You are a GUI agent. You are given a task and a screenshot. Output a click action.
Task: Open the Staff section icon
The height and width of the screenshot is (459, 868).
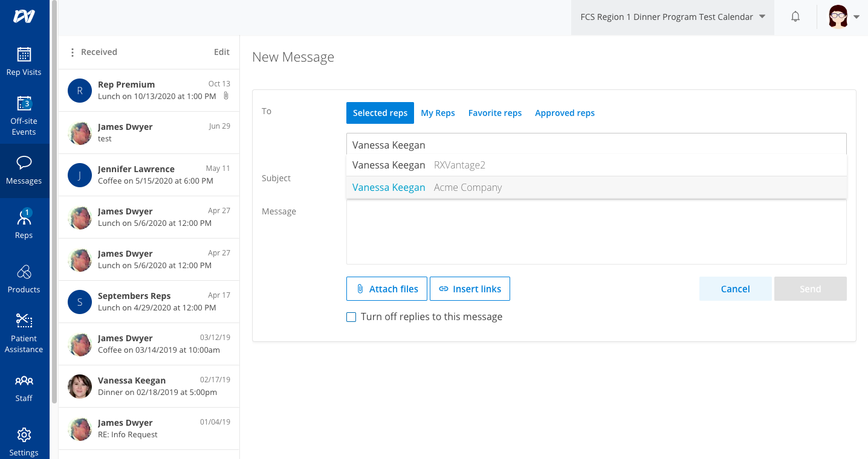click(x=24, y=380)
